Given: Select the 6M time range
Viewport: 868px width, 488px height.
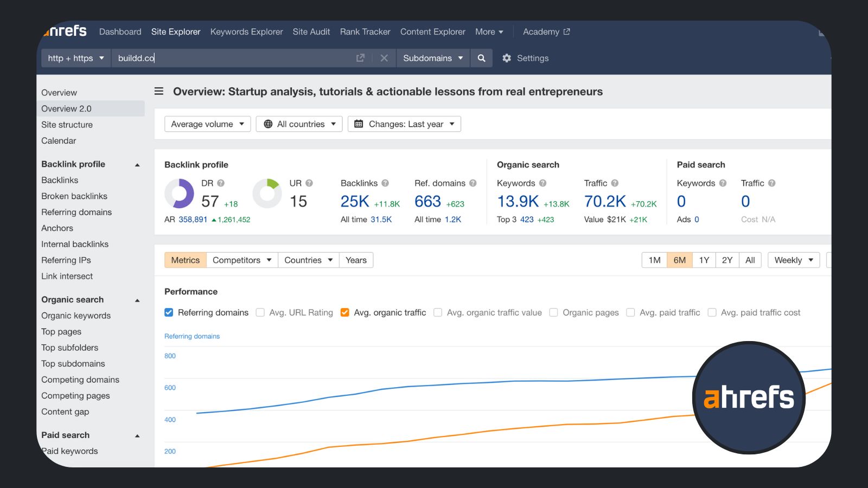Looking at the screenshot, I should pyautogui.click(x=679, y=260).
